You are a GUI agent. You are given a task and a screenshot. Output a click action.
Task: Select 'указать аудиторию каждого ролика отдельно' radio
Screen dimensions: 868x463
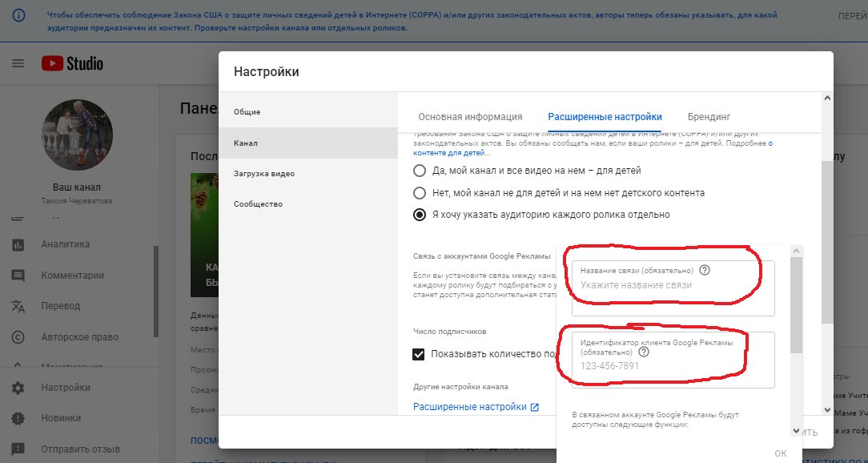420,215
